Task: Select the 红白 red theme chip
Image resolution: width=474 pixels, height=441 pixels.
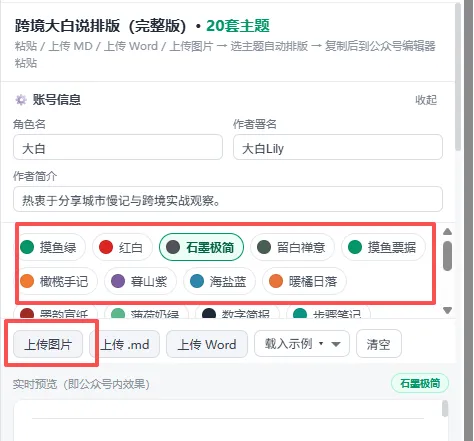Action: pyautogui.click(x=122, y=247)
